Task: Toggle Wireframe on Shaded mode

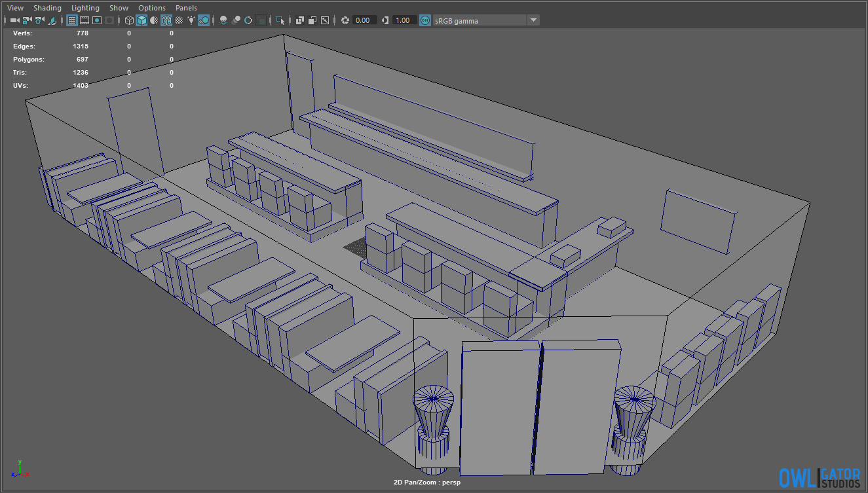Action: (x=166, y=20)
